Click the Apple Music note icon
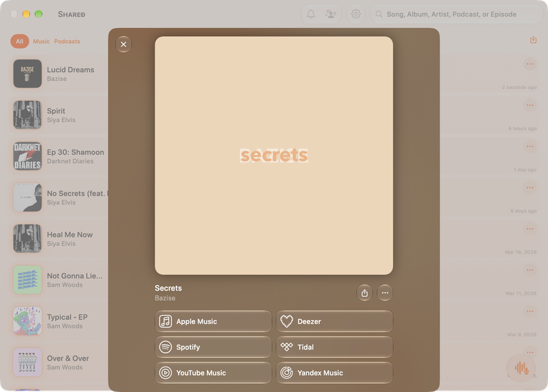Image resolution: width=548 pixels, height=392 pixels. pyautogui.click(x=166, y=321)
